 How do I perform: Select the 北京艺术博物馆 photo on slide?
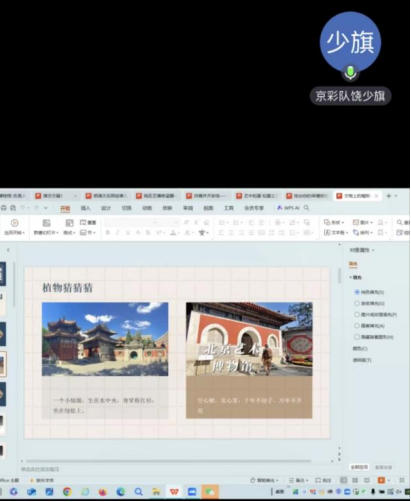tap(249, 339)
